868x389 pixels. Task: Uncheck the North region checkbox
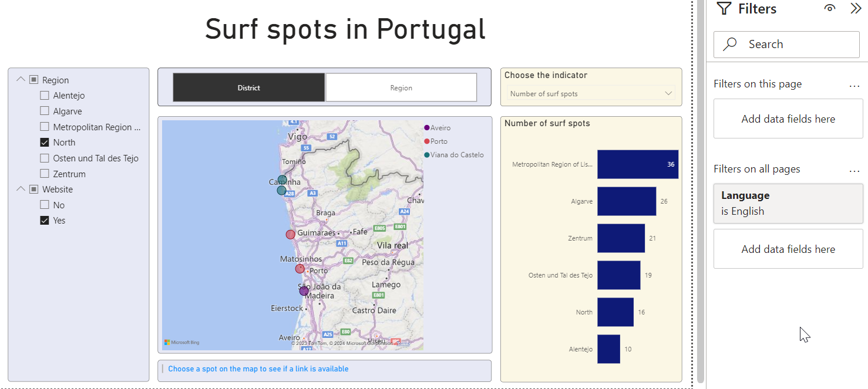tap(44, 142)
